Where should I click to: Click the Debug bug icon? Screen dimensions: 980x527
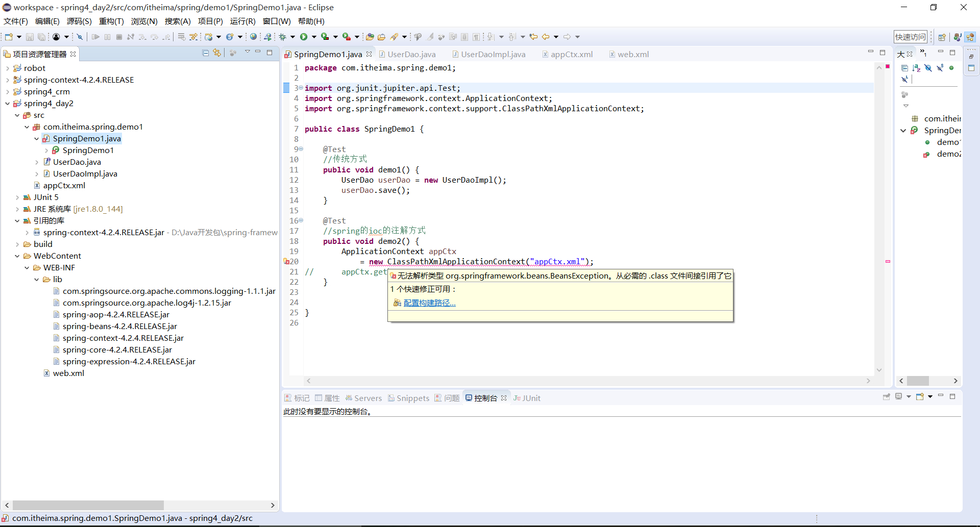click(282, 37)
